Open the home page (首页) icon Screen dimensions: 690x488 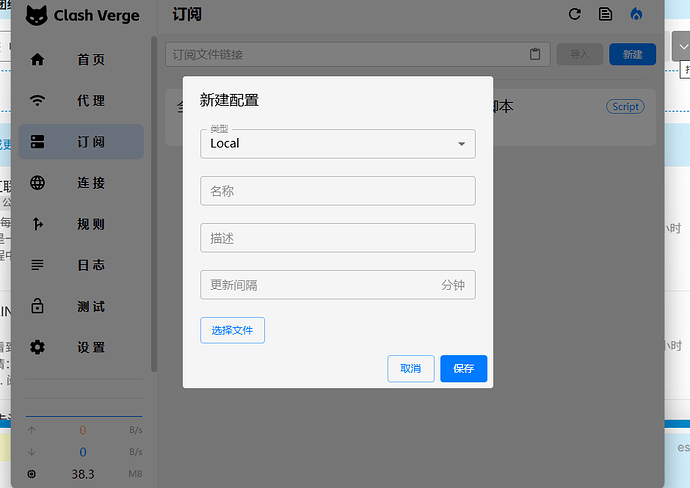click(x=37, y=59)
